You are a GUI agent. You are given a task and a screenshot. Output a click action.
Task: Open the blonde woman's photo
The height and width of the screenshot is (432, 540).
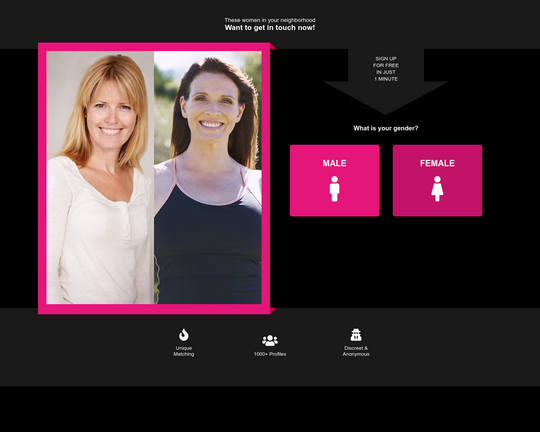tap(100, 177)
